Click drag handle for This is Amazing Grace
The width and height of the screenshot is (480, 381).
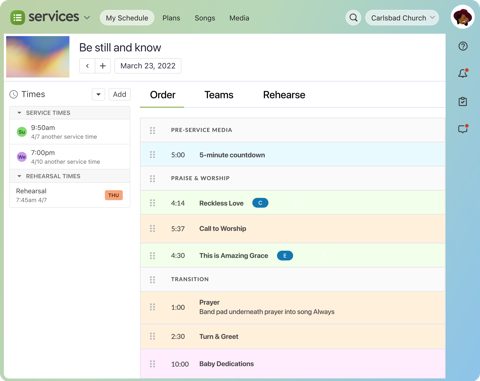(152, 256)
